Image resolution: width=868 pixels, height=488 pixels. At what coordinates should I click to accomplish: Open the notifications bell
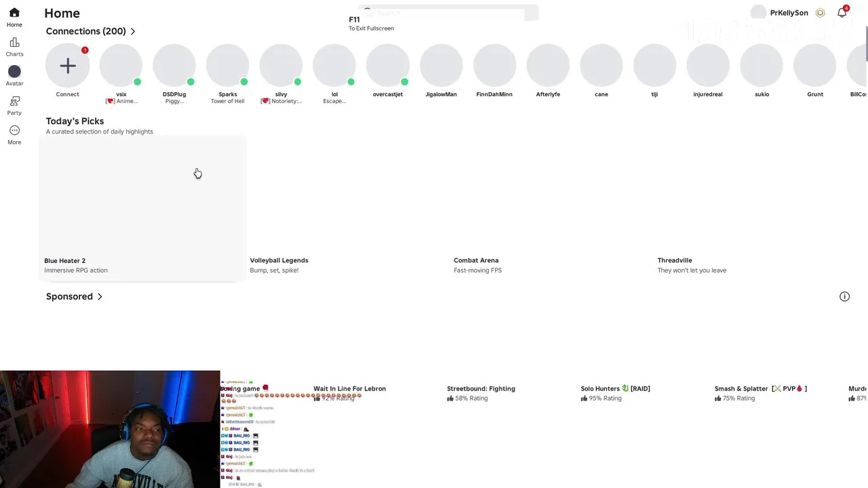click(x=842, y=13)
